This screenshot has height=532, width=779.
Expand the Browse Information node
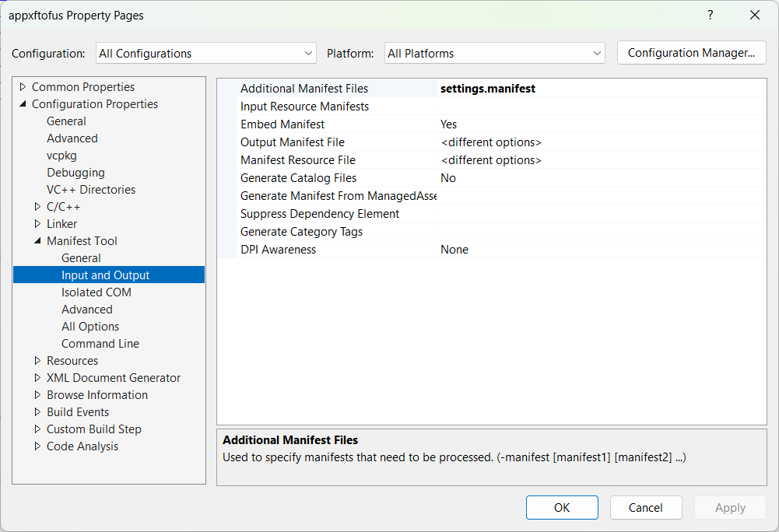(x=38, y=395)
